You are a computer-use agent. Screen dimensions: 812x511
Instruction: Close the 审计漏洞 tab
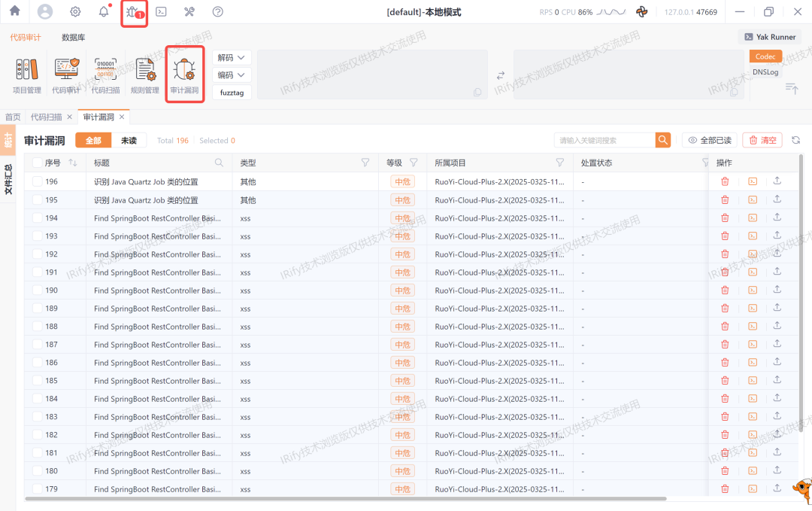[122, 117]
